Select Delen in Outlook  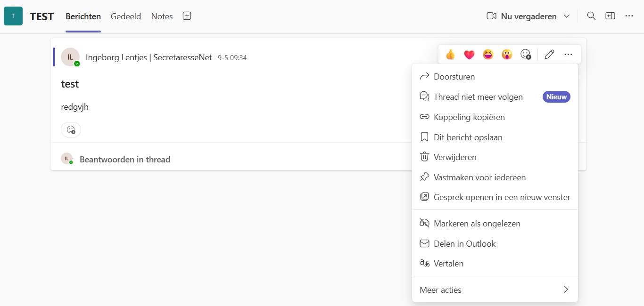[495, 244]
